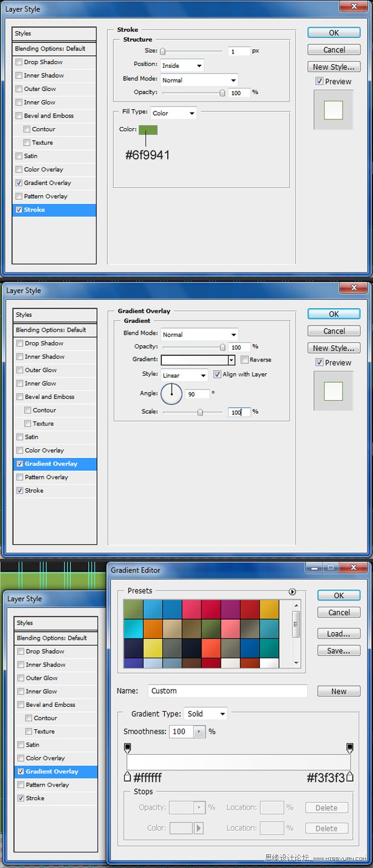373x868 pixels.
Task: Click the #6f9941 green stroke color swatch
Action: (x=148, y=130)
